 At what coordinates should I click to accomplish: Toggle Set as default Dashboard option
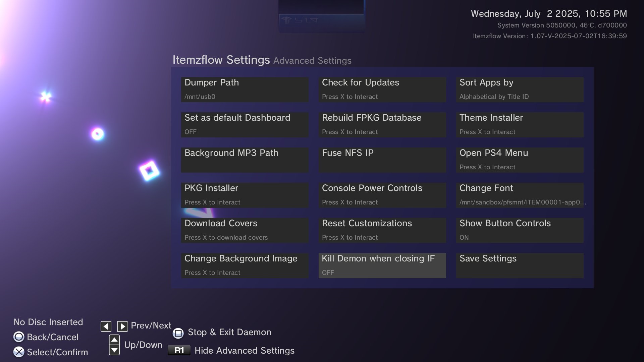245,124
